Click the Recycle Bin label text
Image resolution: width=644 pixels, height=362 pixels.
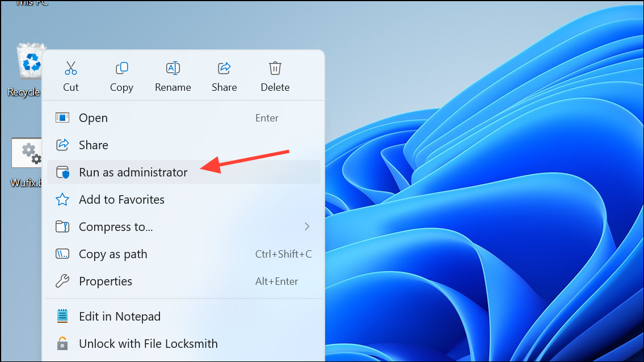click(24, 92)
